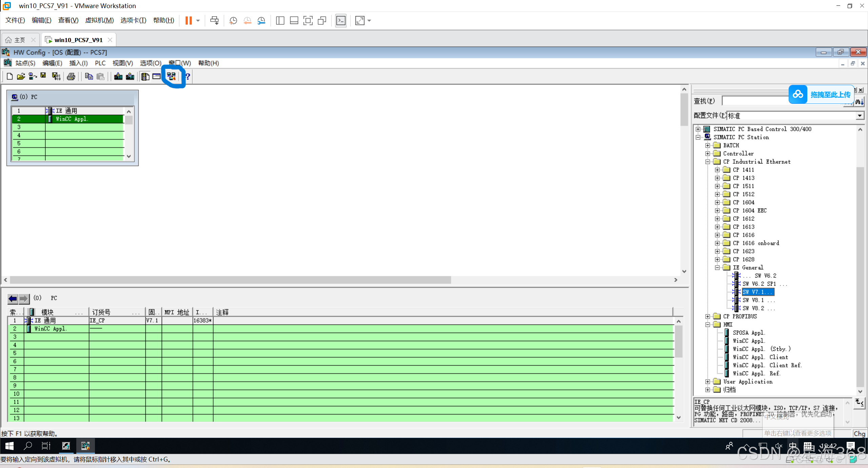This screenshot has width=868, height=468.
Task: Click the Save and Compile toolbar icon
Action: (56, 76)
